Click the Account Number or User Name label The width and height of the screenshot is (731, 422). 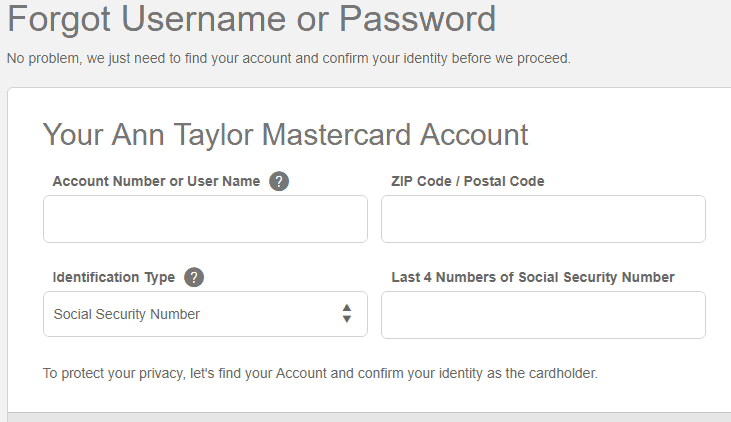click(156, 181)
